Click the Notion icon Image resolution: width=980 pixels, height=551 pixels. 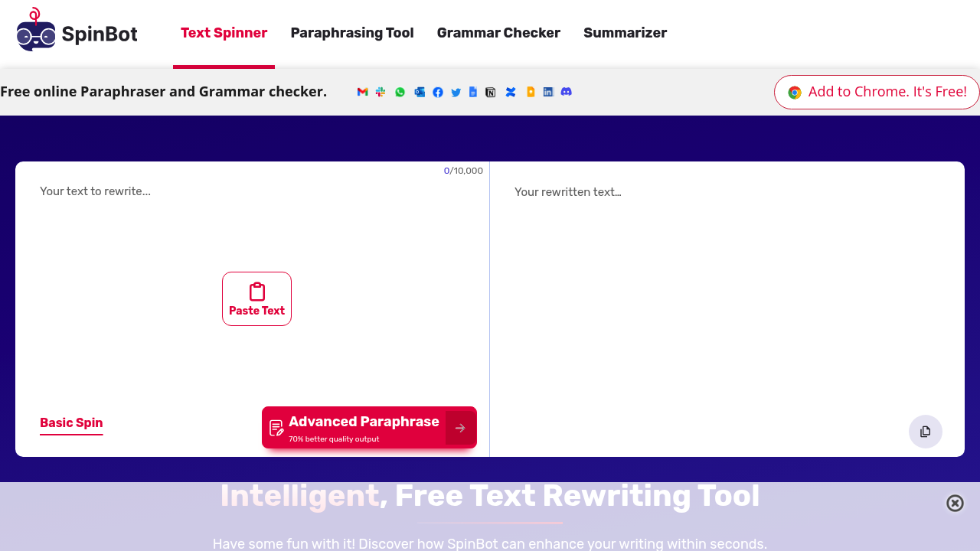click(x=491, y=92)
